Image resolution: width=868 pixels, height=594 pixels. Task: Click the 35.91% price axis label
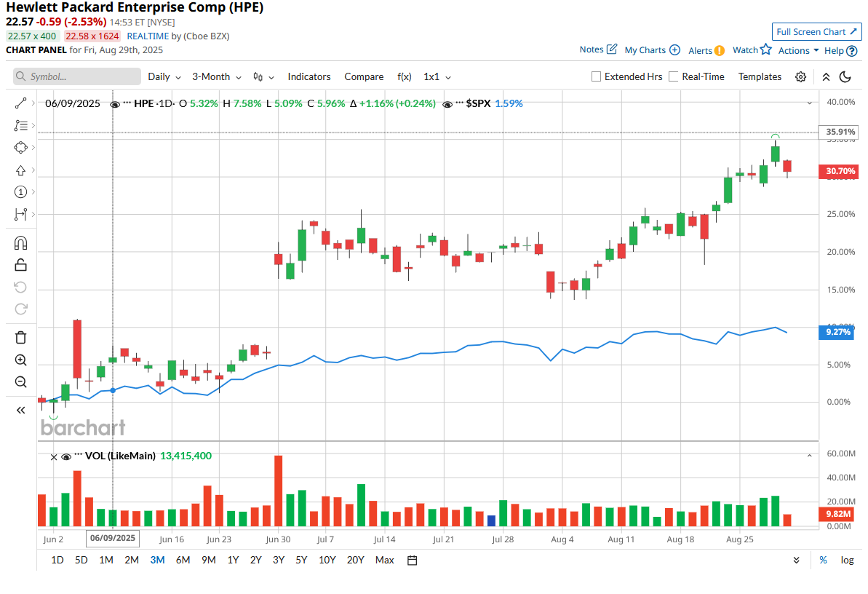coord(840,132)
